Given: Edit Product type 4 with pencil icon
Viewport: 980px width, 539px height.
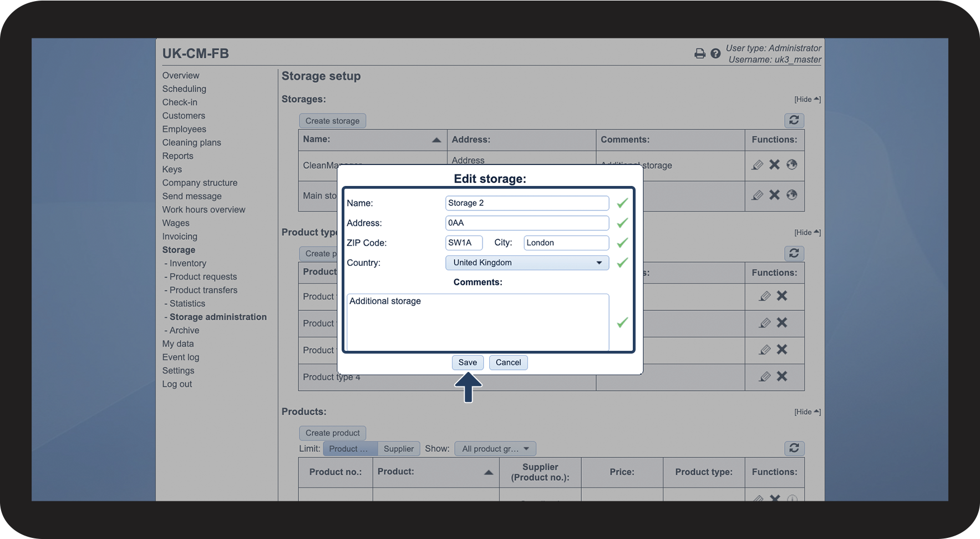Looking at the screenshot, I should [x=765, y=376].
